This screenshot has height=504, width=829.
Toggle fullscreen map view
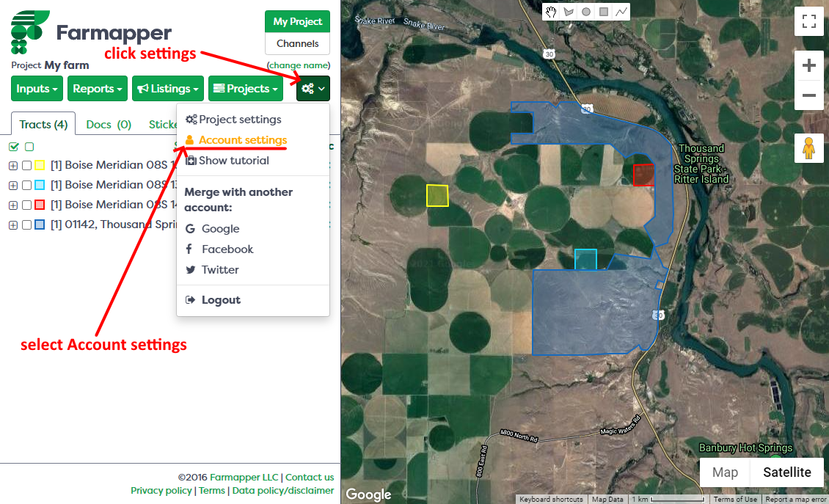[809, 22]
